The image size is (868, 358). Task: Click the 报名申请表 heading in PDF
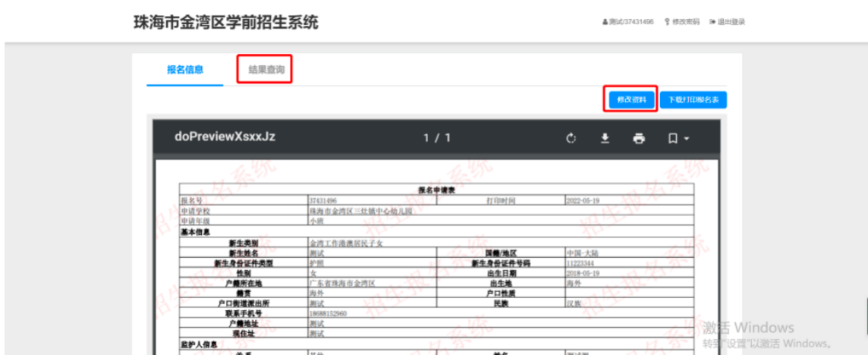436,190
